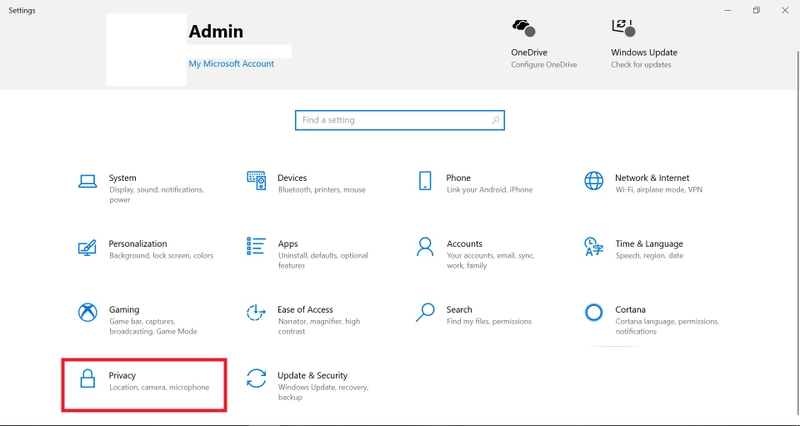The width and height of the screenshot is (800, 426).
Task: Open Update & Security refresh icon
Action: (x=256, y=379)
